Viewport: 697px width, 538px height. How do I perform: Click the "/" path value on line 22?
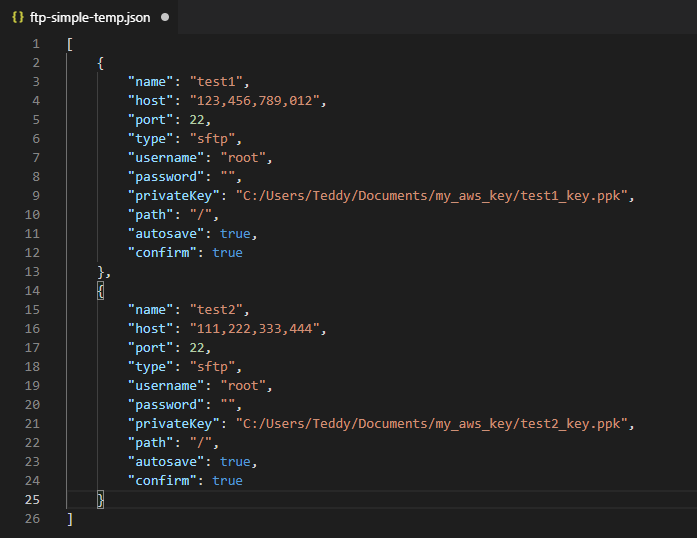tap(201, 443)
